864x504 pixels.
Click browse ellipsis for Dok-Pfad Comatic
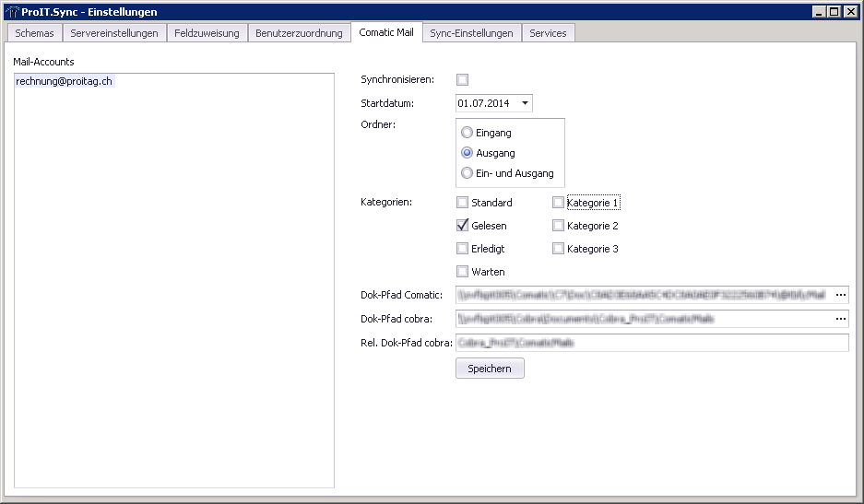tap(840, 295)
